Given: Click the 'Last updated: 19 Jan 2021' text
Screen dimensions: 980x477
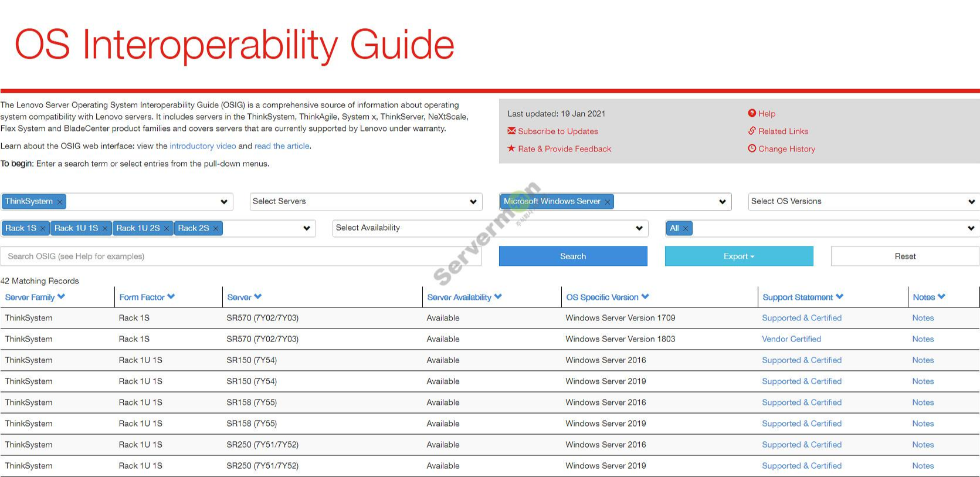Looking at the screenshot, I should click(x=556, y=114).
